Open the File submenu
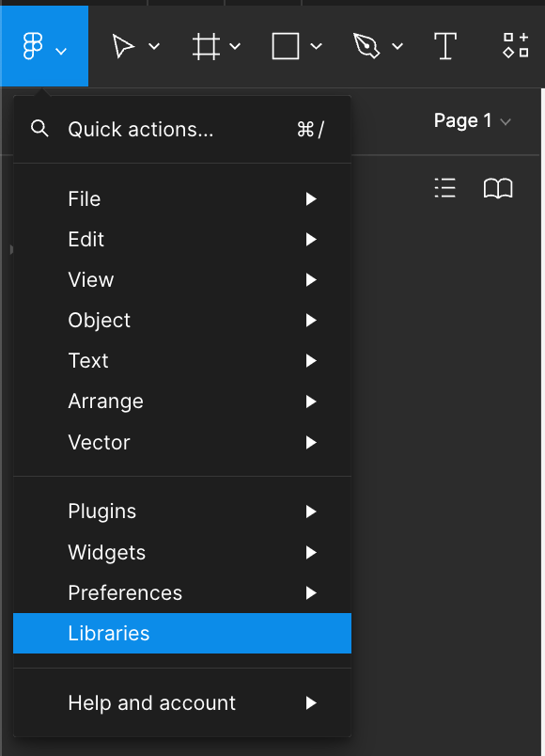The height and width of the screenshot is (756, 545). coord(85,198)
